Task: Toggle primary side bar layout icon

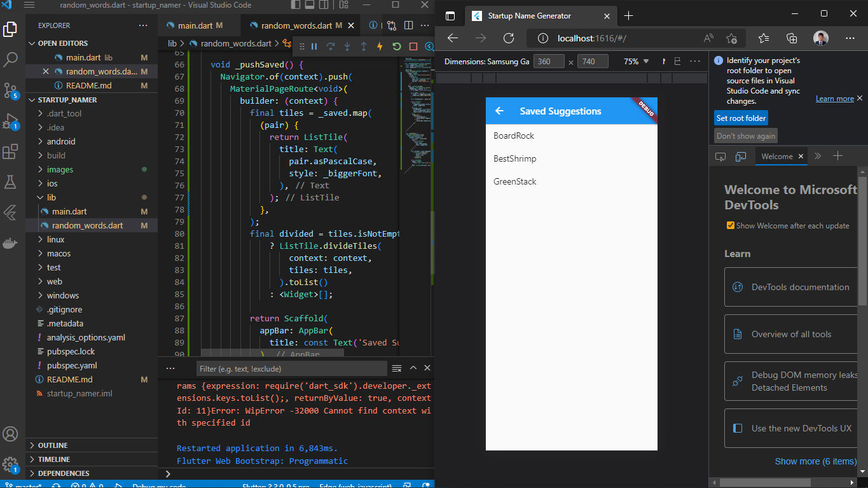Action: click(x=296, y=5)
